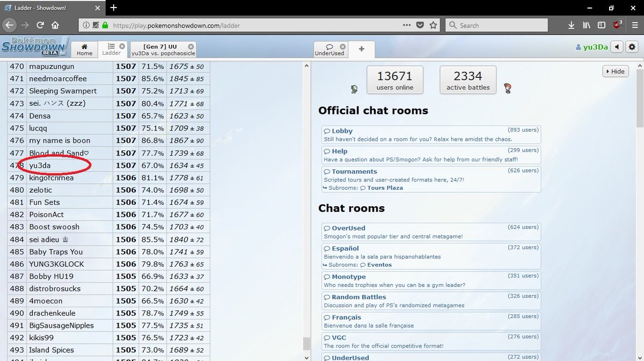Reload the Showdown ladder page
The width and height of the screenshot is (644, 361).
(x=40, y=25)
